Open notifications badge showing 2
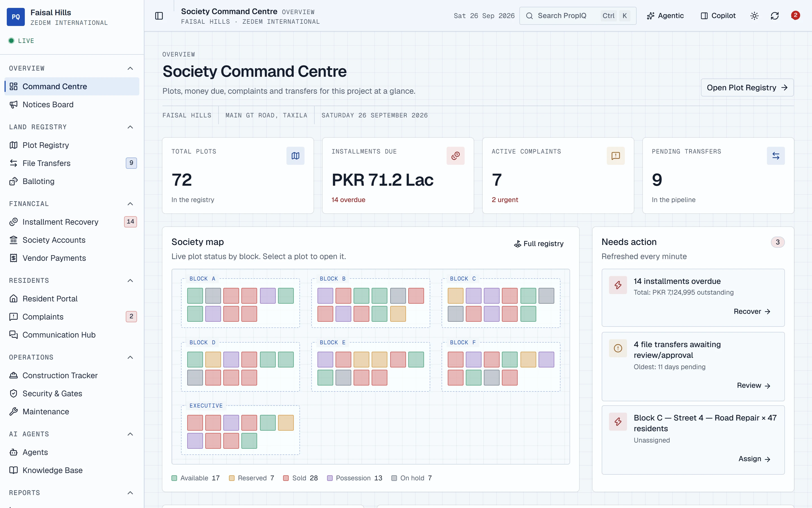Viewport: 812px width, 508px height. (795, 16)
